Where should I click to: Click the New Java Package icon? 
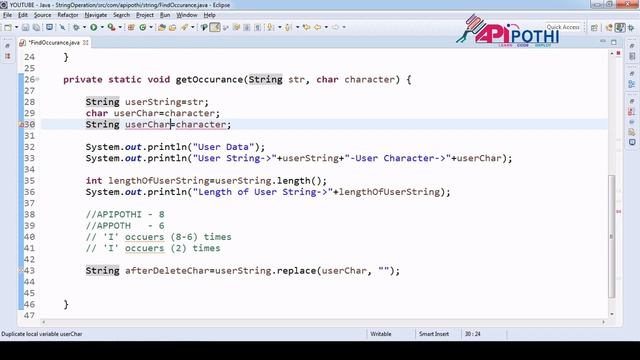pos(131,27)
